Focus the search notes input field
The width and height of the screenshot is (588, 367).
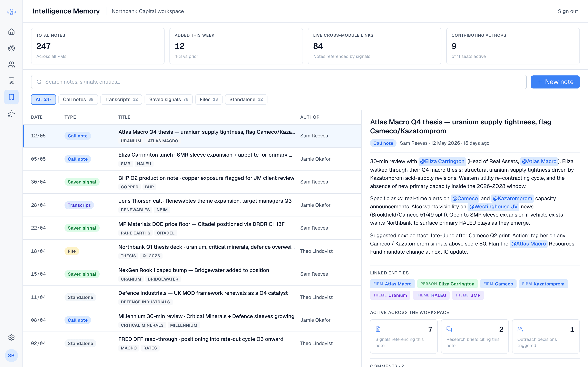point(279,82)
